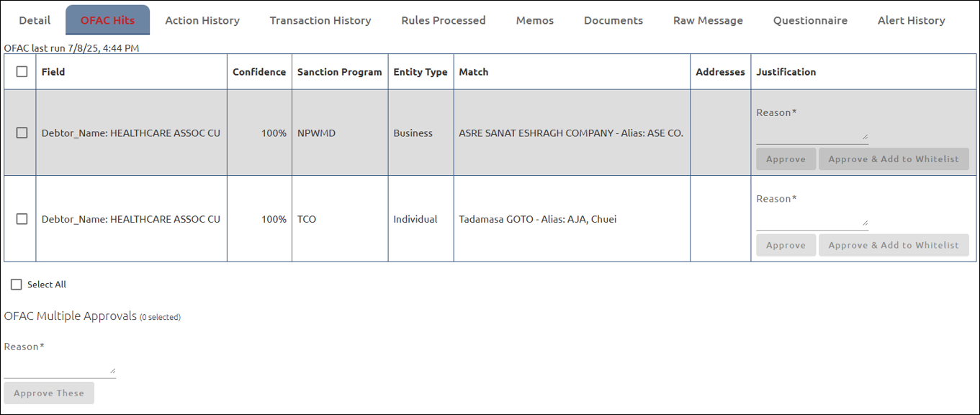The width and height of the screenshot is (980, 415).
Task: View the Rules Processed tab
Action: click(x=444, y=20)
